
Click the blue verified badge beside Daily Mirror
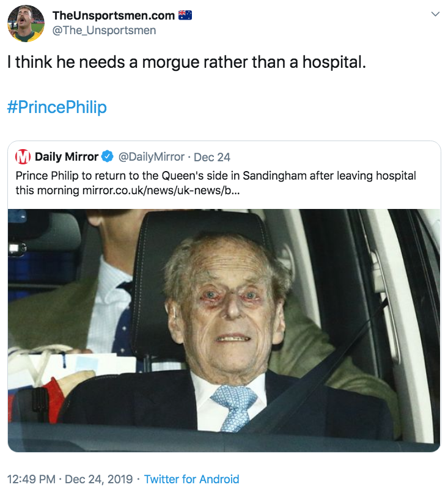108,156
